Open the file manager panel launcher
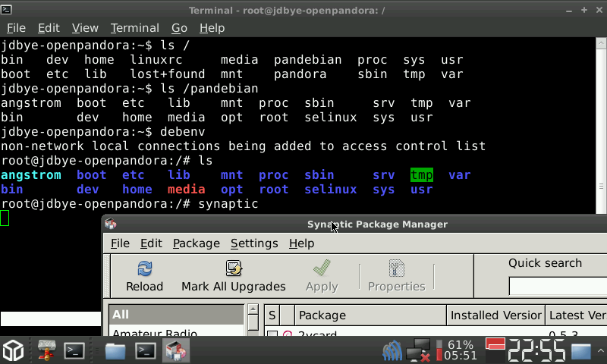The image size is (607, 364). 115,350
